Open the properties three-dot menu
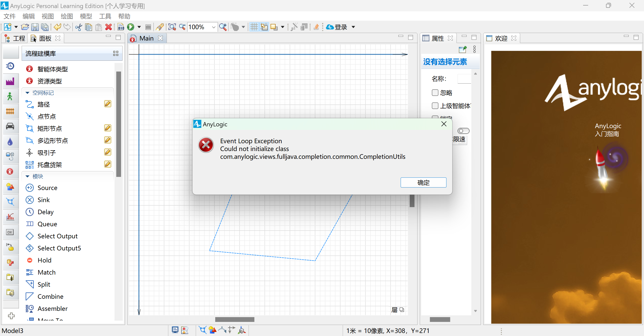This screenshot has height=336, width=644. tap(474, 49)
